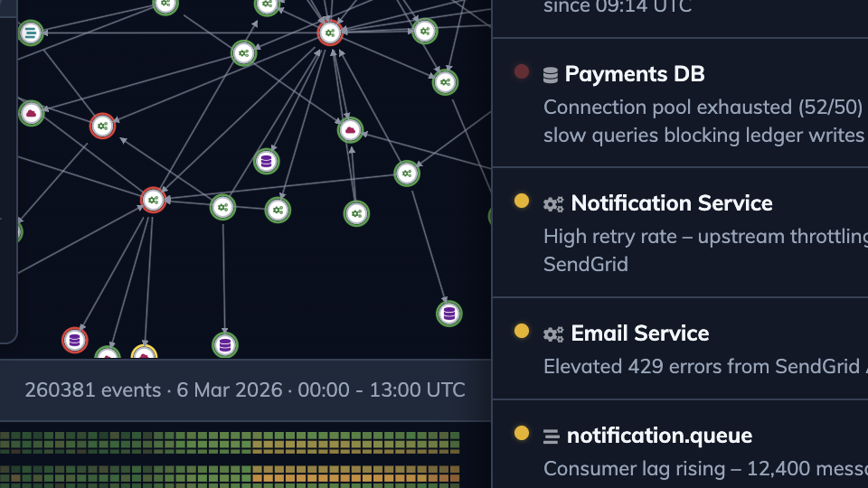The height and width of the screenshot is (488, 868).
Task: Click the green service node pointing to the right-side database
Action: (x=407, y=174)
